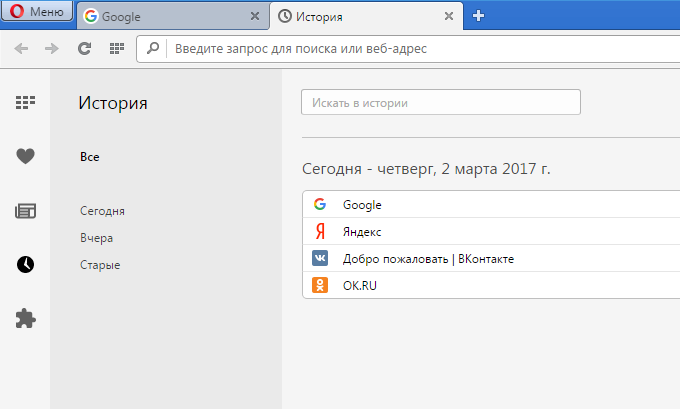The height and width of the screenshot is (409, 680).
Task: Close the История tab
Action: (449, 16)
